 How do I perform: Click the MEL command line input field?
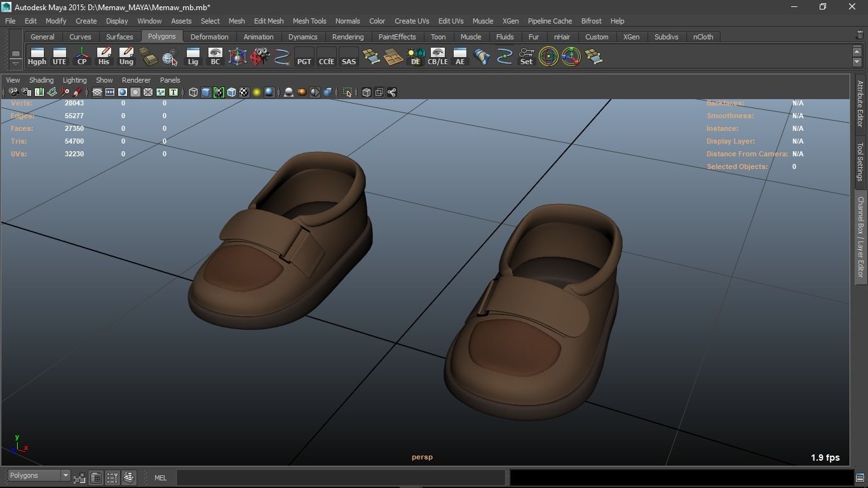pyautogui.click(x=341, y=478)
